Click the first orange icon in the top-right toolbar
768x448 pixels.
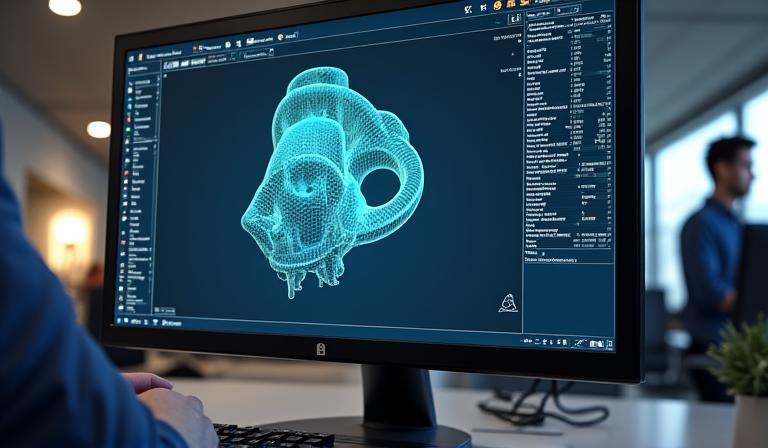pos(497,6)
